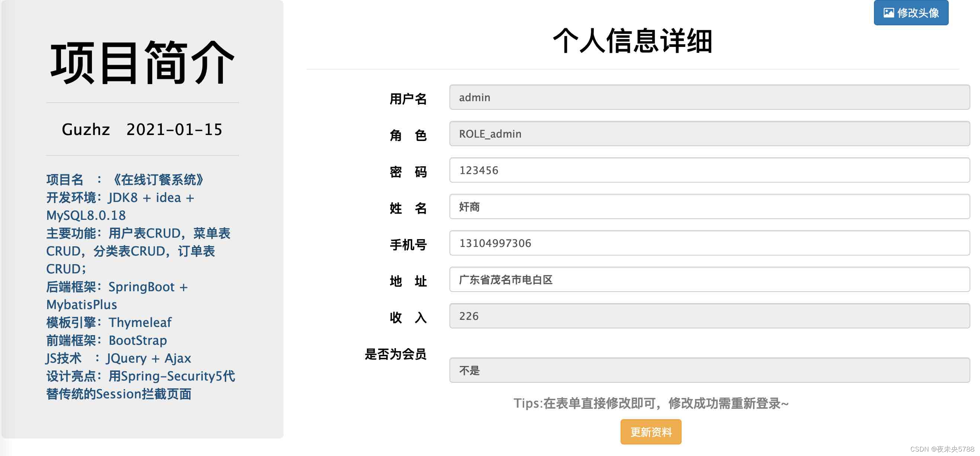Click the 个人信息详细 page title
The height and width of the screenshot is (456, 980).
(632, 41)
